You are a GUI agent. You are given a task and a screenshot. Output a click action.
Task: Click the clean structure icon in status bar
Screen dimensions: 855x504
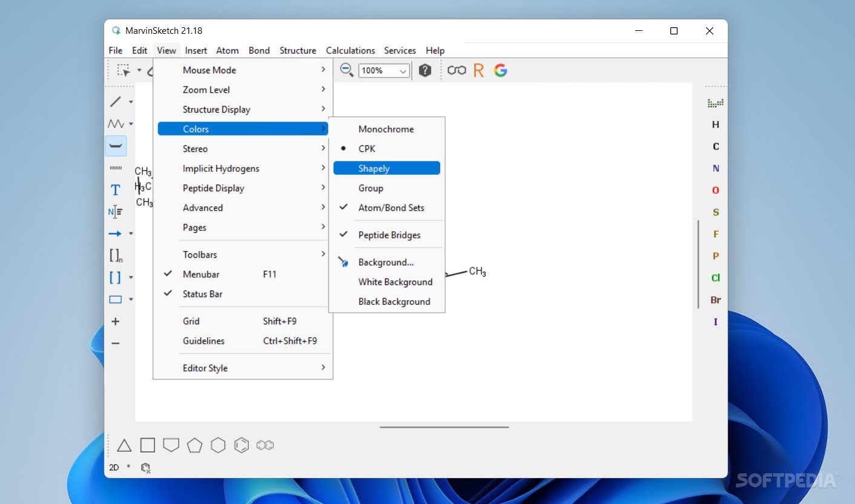pyautogui.click(x=145, y=468)
